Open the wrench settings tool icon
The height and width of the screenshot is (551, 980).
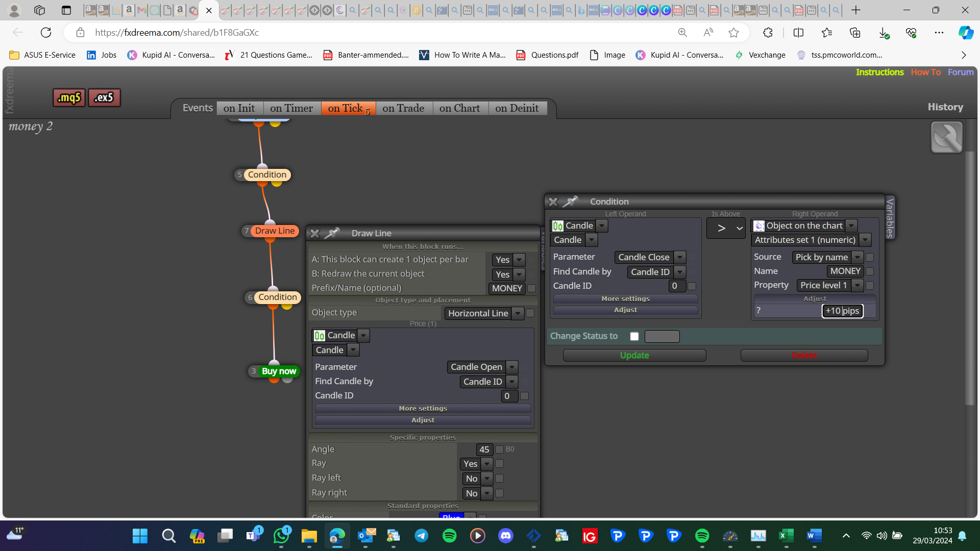tap(946, 137)
